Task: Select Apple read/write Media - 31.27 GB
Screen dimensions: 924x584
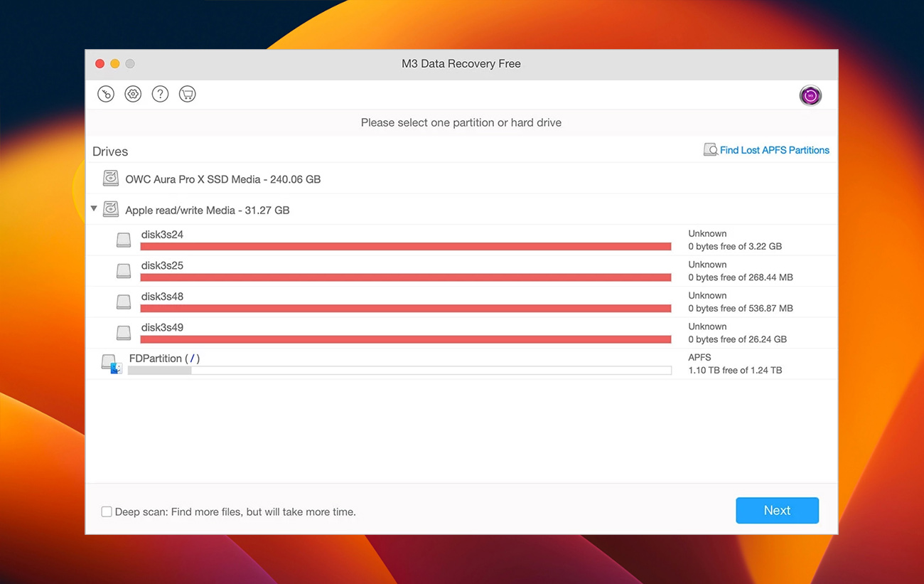Action: pyautogui.click(x=208, y=210)
